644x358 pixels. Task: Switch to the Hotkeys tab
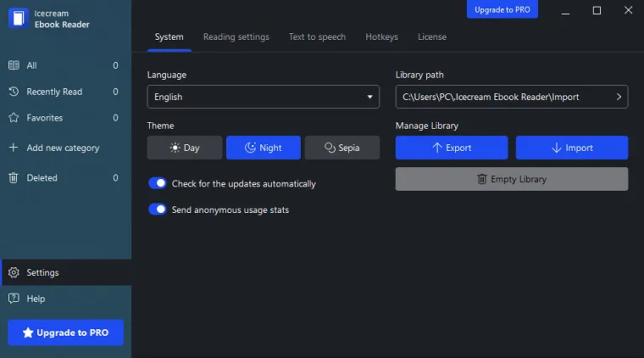[x=381, y=37]
